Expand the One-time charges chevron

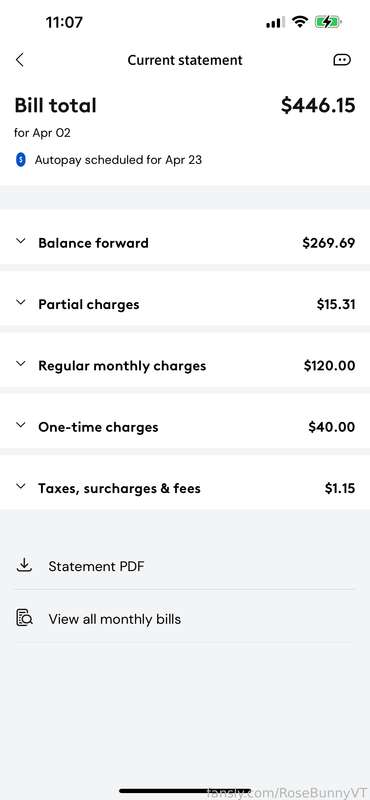(20, 425)
